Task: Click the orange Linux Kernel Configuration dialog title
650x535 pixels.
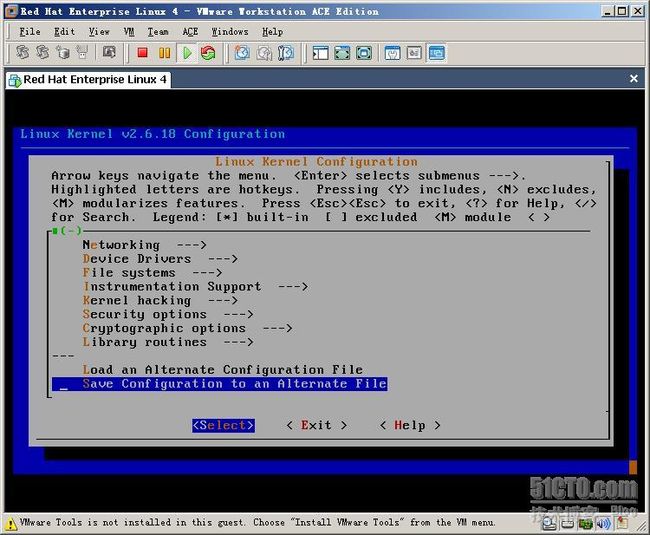Action: [317, 162]
